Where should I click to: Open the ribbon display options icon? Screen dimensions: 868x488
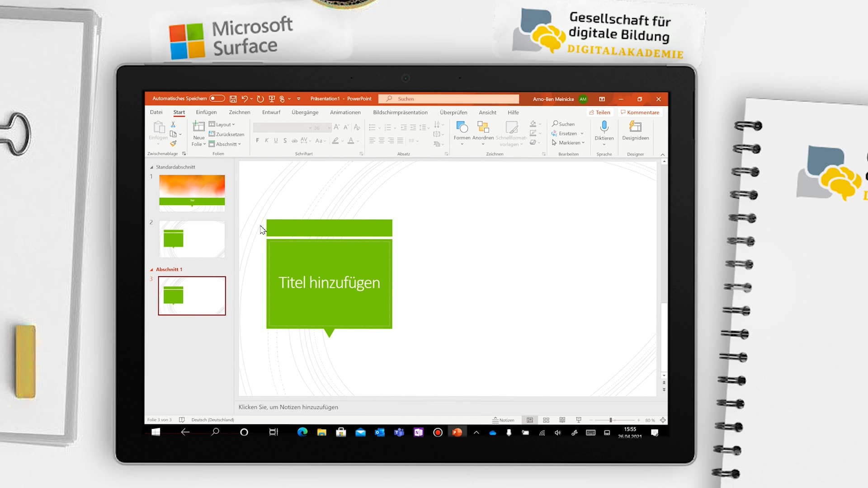pos(602,99)
